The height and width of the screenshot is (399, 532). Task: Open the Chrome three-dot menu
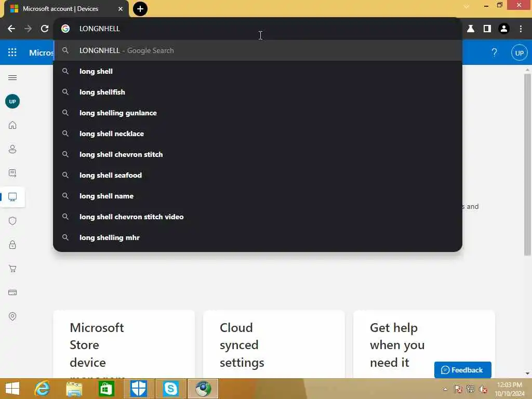click(521, 29)
